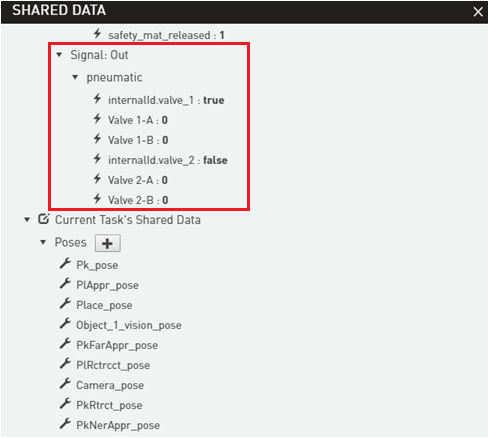This screenshot has height=438, width=489.
Task: Close the Shared Data panel
Action: pyautogui.click(x=478, y=12)
